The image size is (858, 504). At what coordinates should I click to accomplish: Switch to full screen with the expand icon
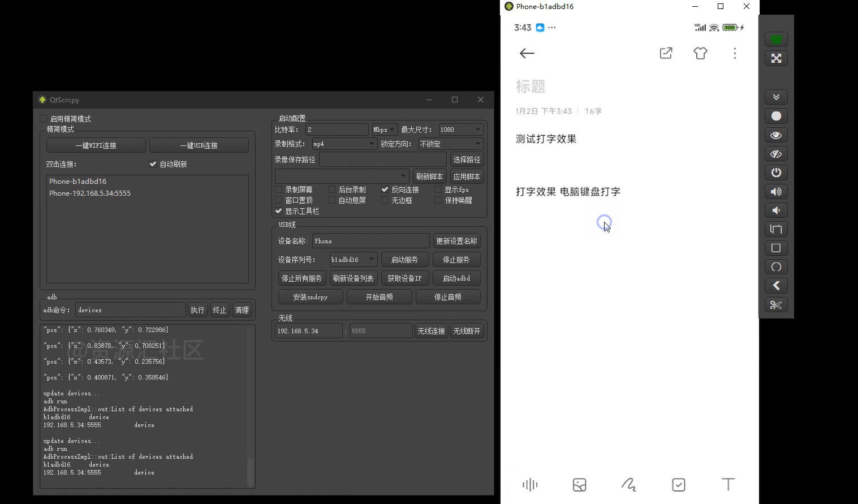pyautogui.click(x=775, y=58)
